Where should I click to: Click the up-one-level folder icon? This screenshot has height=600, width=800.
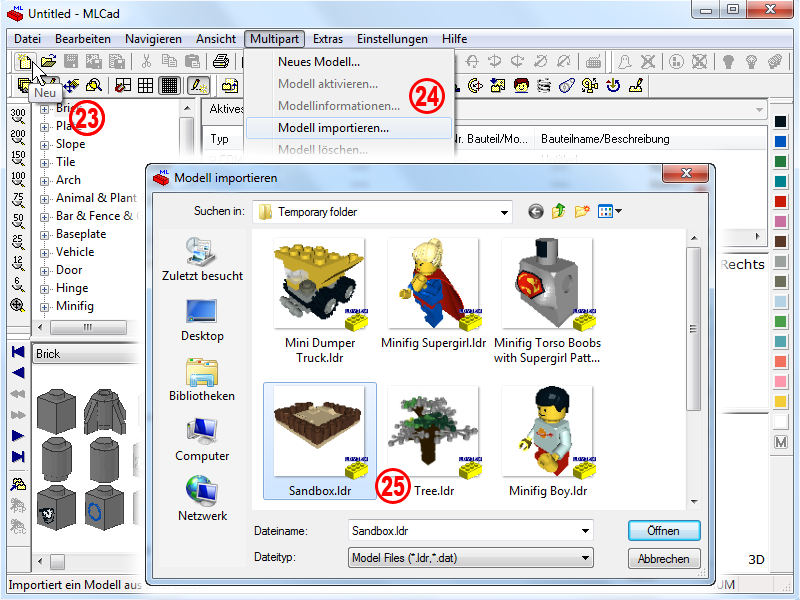559,211
